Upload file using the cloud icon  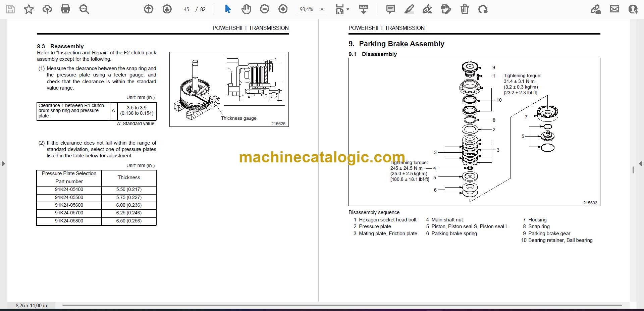[x=47, y=9]
